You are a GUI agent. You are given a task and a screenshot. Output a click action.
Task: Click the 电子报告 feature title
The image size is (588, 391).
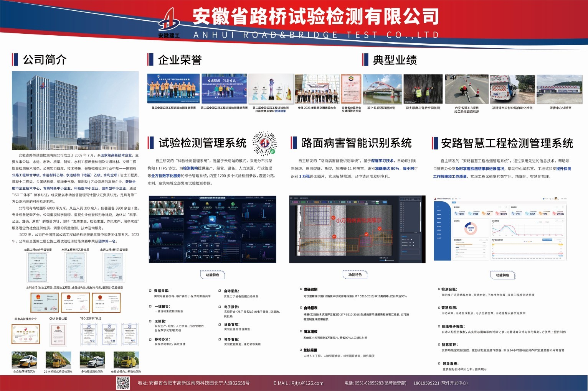(231, 307)
